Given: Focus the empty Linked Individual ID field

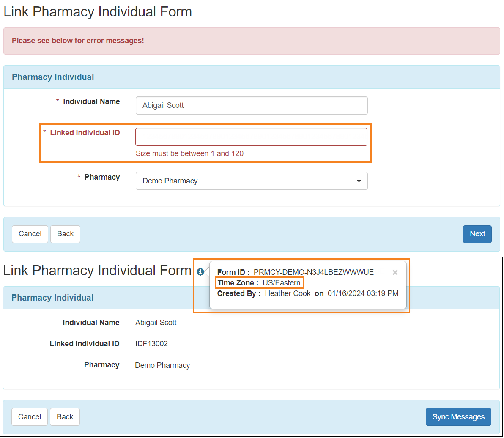Looking at the screenshot, I should 251,137.
